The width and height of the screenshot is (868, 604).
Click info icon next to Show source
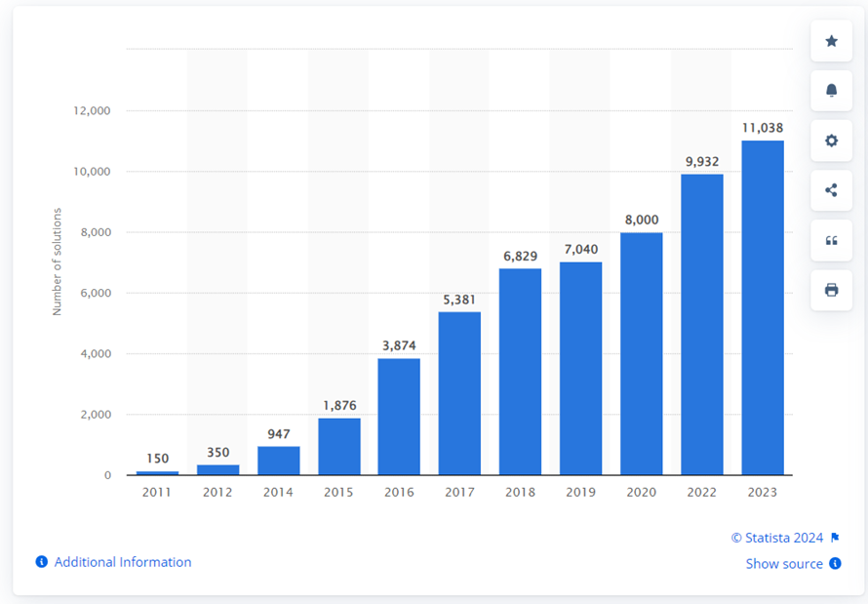coord(835,564)
